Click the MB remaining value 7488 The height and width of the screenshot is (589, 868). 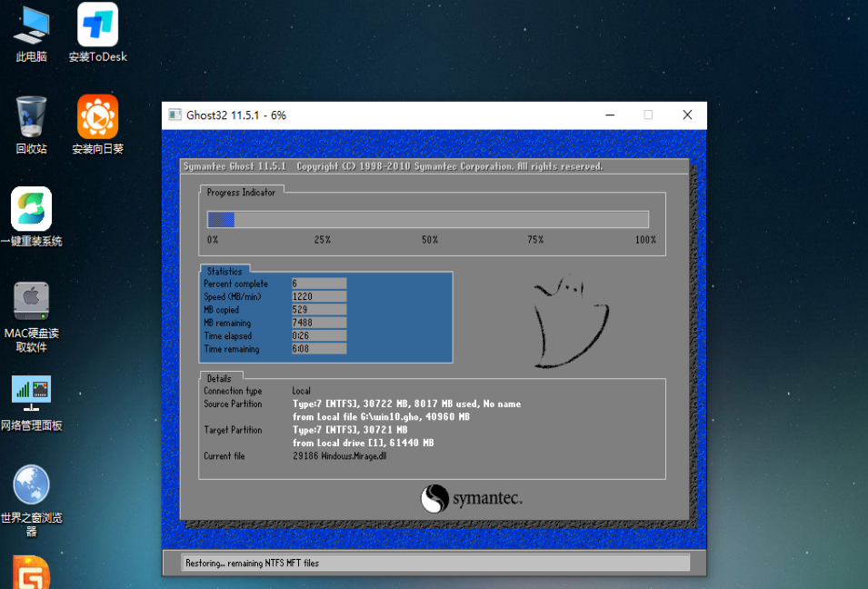click(319, 323)
